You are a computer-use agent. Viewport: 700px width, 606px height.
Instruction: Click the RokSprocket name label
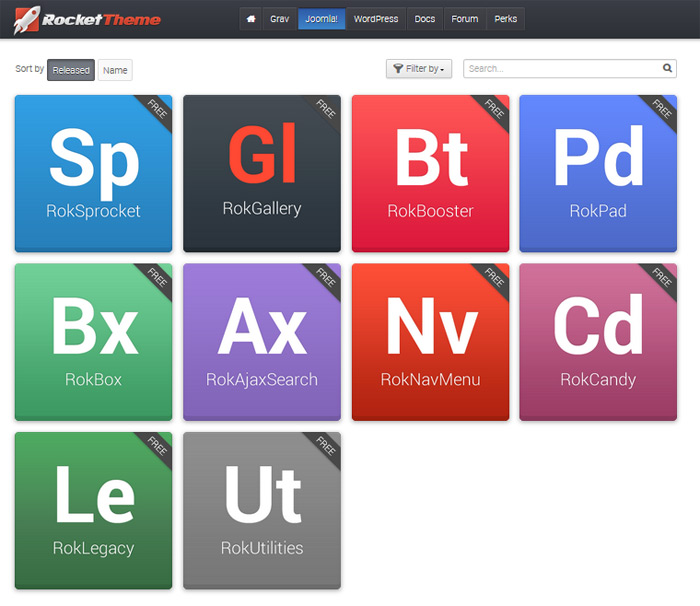tap(93, 211)
